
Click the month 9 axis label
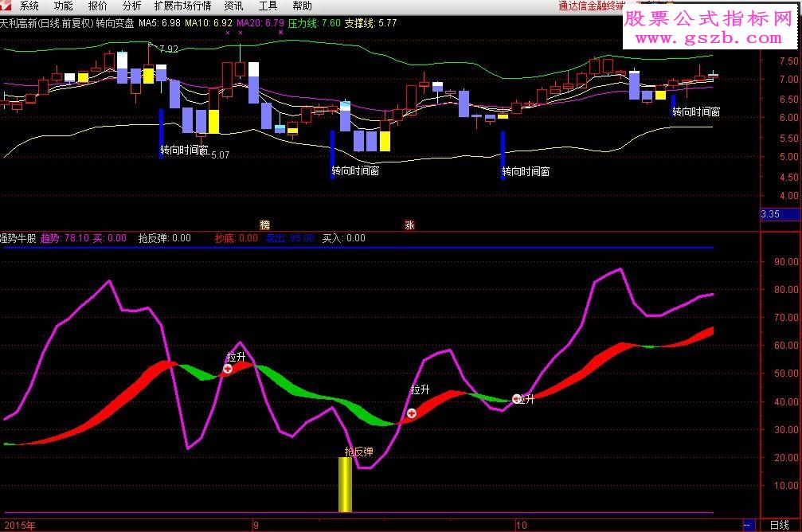256,526
